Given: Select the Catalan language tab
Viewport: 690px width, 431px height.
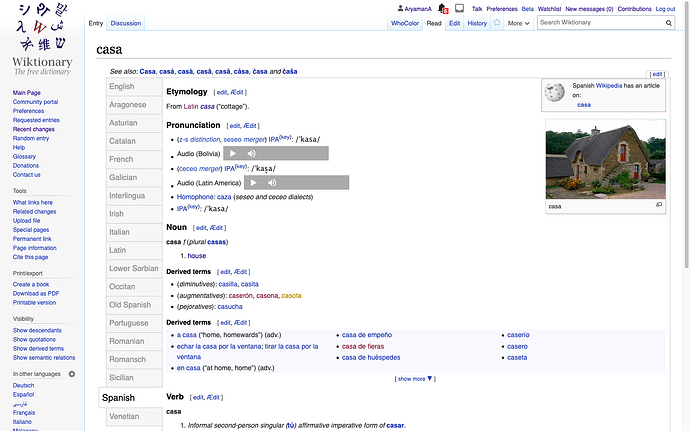Looking at the screenshot, I should (134, 141).
